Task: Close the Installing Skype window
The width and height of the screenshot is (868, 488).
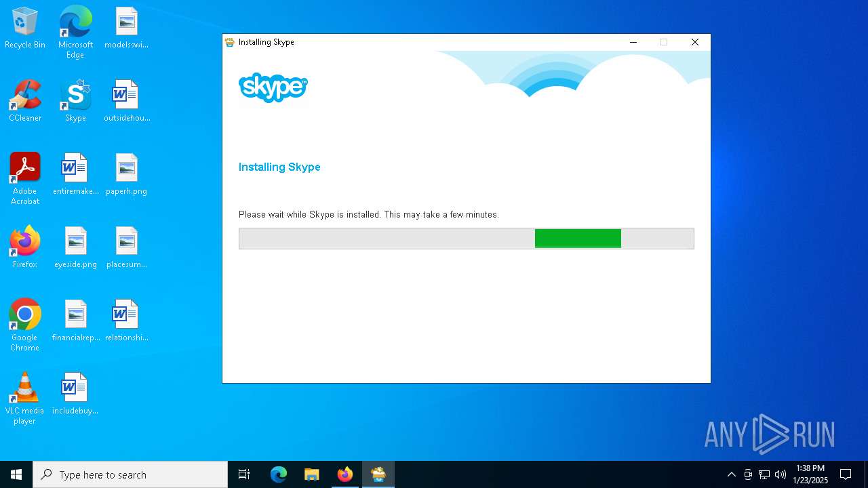Action: click(x=695, y=42)
